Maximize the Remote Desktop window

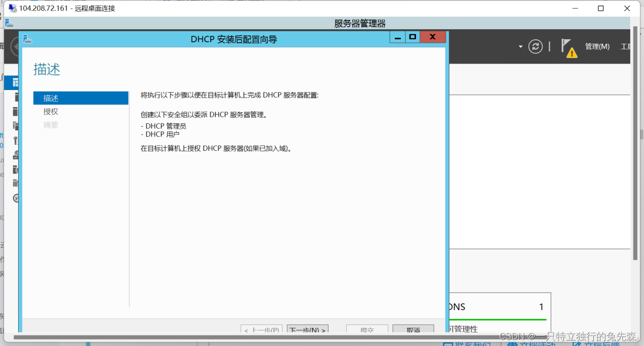click(601, 8)
